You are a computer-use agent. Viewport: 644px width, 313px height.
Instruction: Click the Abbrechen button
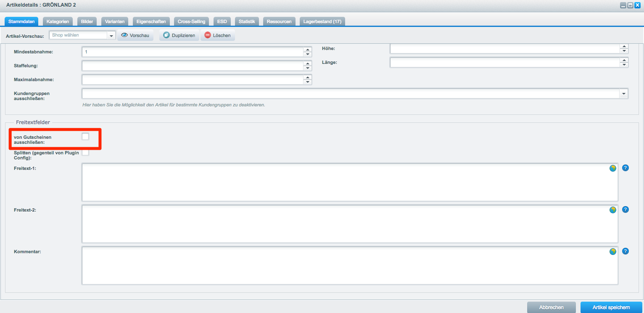tap(551, 308)
